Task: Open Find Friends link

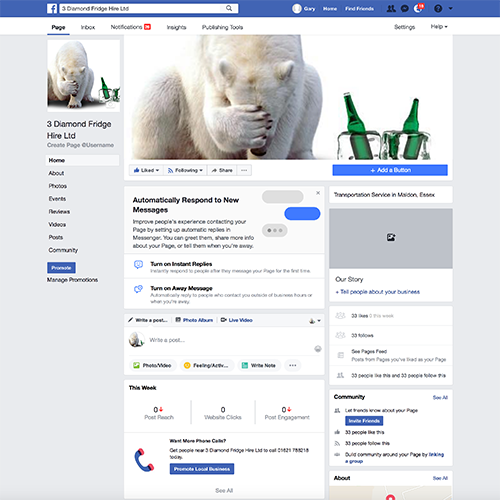Action: [x=359, y=9]
